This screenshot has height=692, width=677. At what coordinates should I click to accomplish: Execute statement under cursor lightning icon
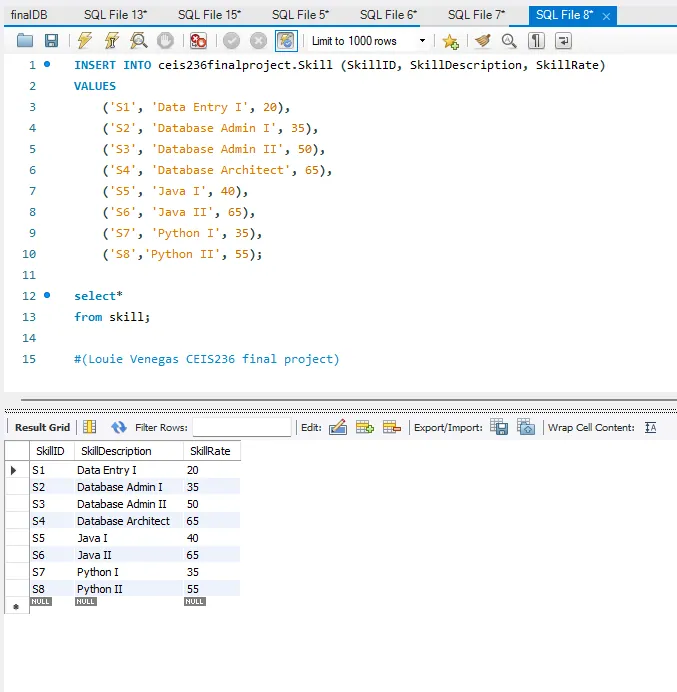tap(112, 41)
